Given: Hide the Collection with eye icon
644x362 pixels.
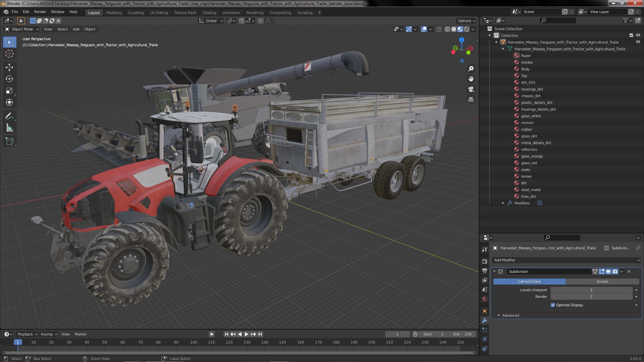Looking at the screenshot, I should [638, 35].
